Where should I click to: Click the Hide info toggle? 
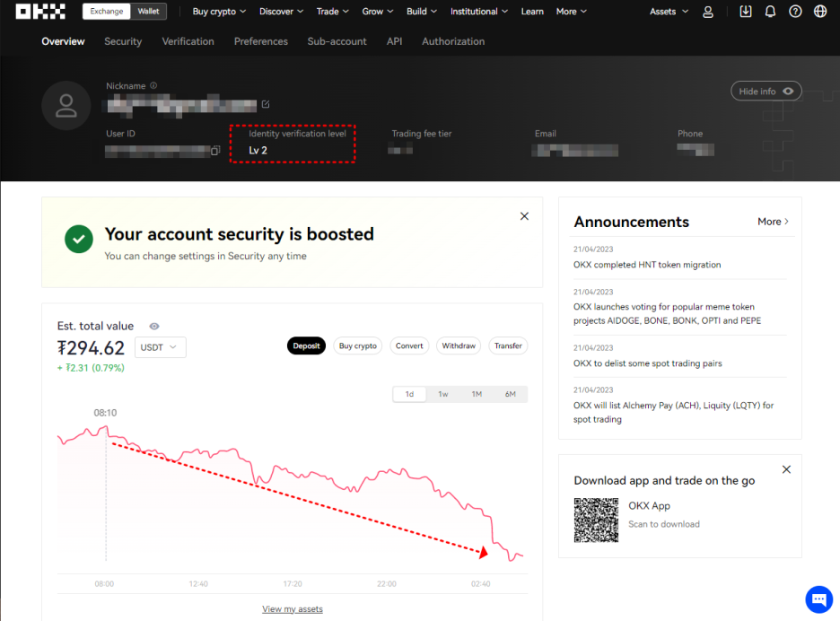(x=766, y=92)
